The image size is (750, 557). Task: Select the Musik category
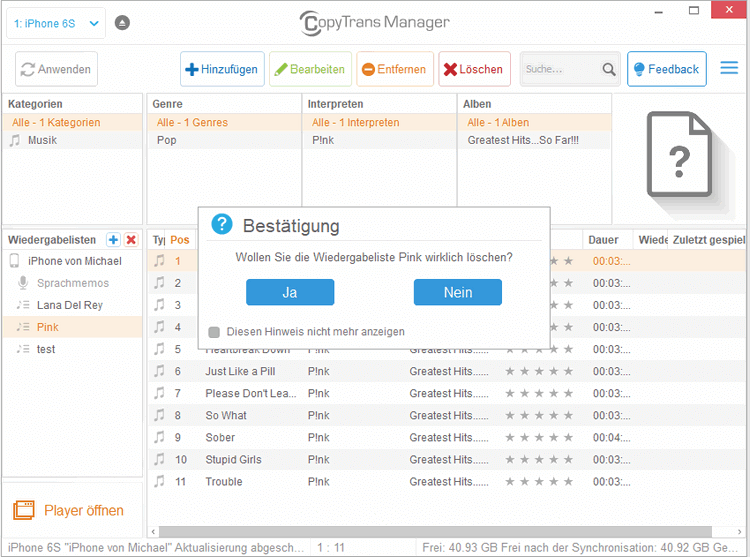click(72, 140)
